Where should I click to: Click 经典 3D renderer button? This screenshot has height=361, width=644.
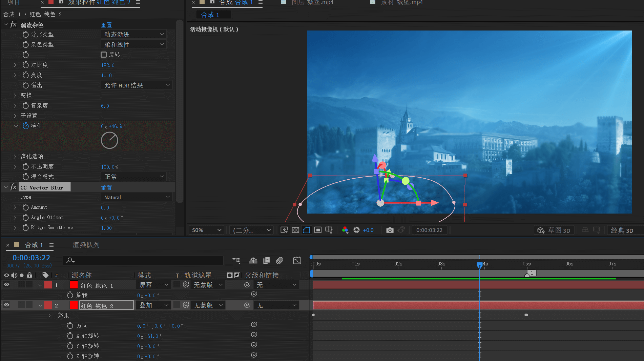tap(622, 230)
